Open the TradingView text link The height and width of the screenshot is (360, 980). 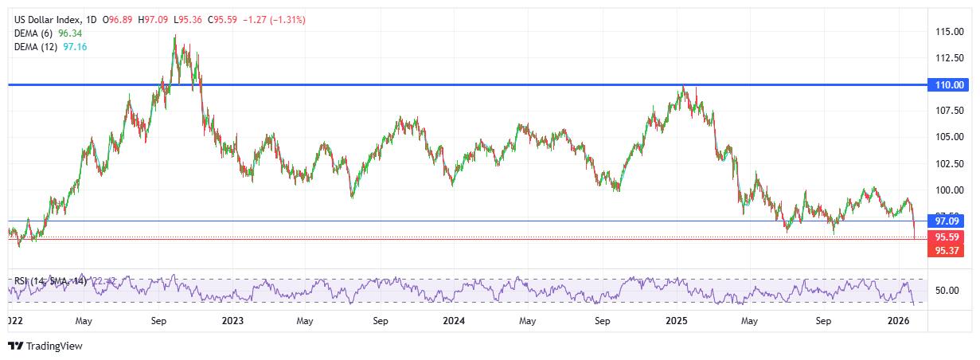click(54, 346)
